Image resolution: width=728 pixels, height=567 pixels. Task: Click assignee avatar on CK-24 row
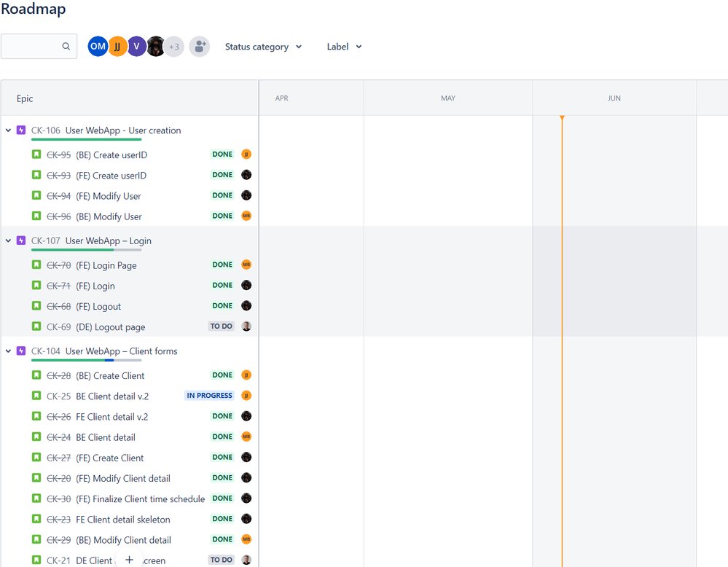coord(246,437)
